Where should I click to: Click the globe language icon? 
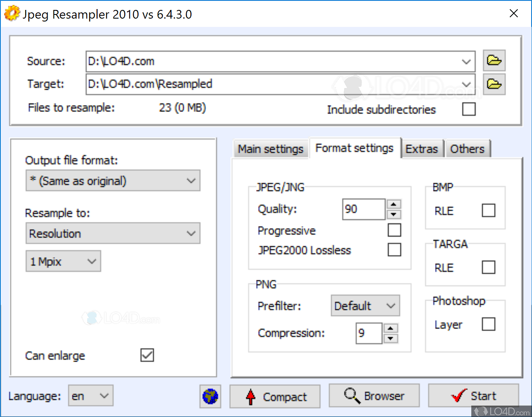[x=210, y=396]
